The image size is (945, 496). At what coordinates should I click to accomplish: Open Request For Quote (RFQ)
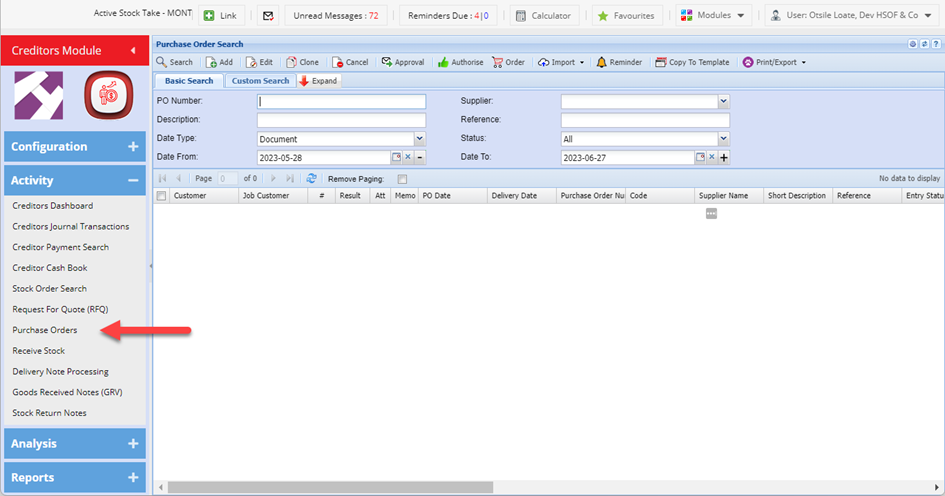coord(60,309)
